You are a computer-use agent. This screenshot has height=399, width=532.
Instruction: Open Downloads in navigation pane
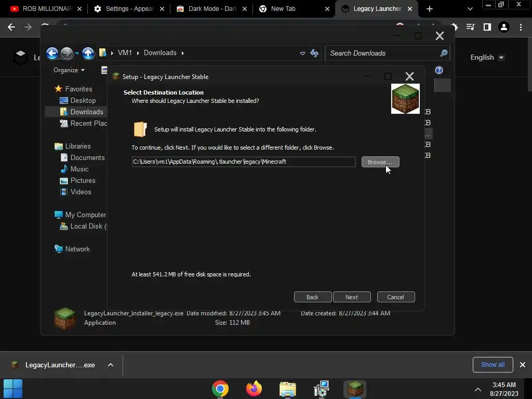(82, 112)
